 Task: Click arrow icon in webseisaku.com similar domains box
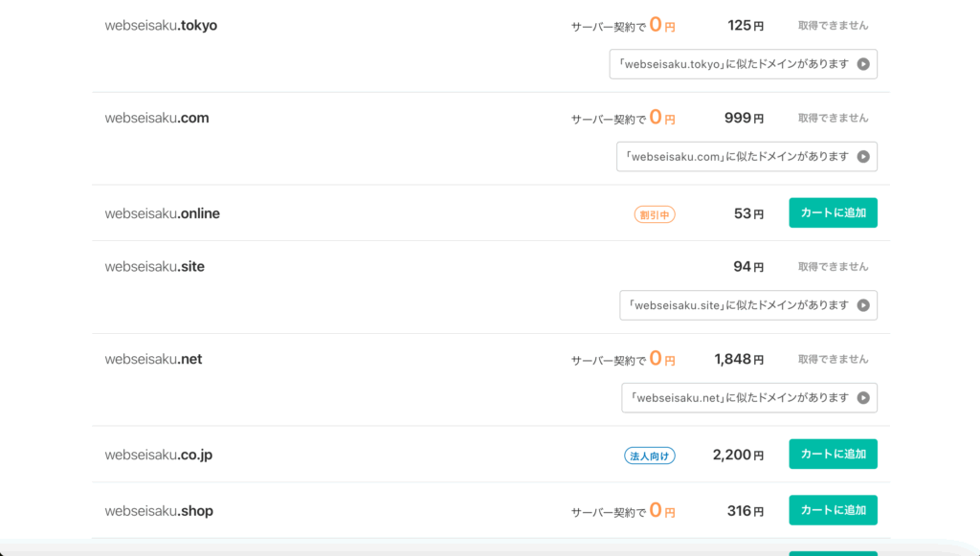tap(863, 157)
